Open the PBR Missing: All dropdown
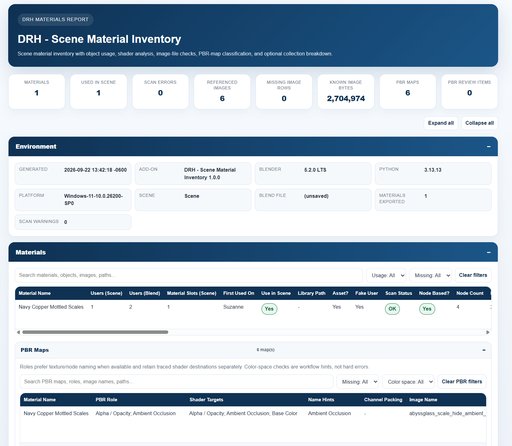This screenshot has height=446, width=512. [x=358, y=382]
